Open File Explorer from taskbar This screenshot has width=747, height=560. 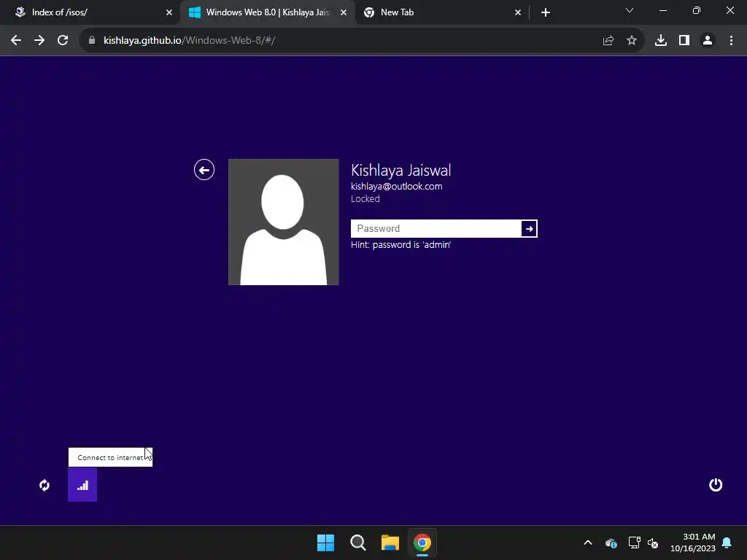pyautogui.click(x=390, y=542)
